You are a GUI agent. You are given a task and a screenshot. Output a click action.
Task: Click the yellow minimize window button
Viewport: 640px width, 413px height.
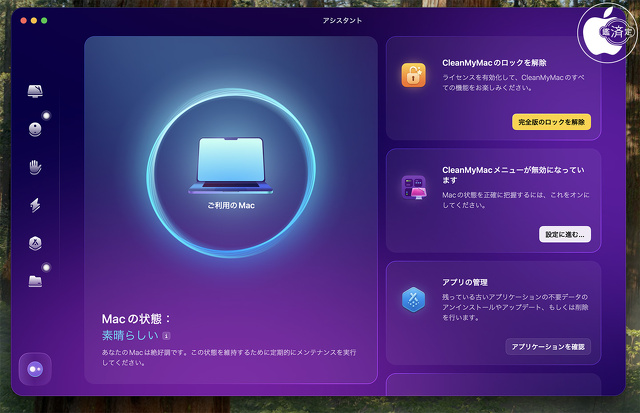pos(32,20)
